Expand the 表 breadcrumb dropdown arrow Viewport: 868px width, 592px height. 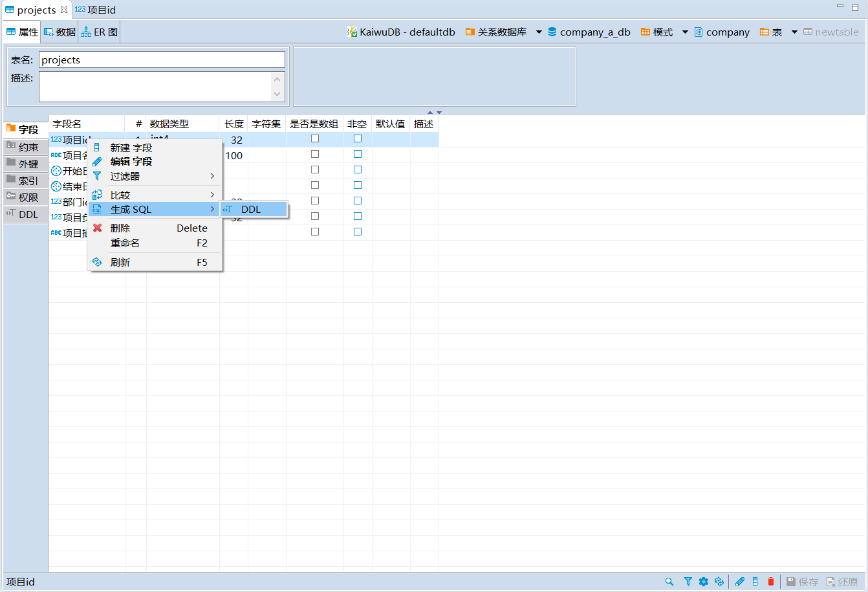click(x=794, y=32)
